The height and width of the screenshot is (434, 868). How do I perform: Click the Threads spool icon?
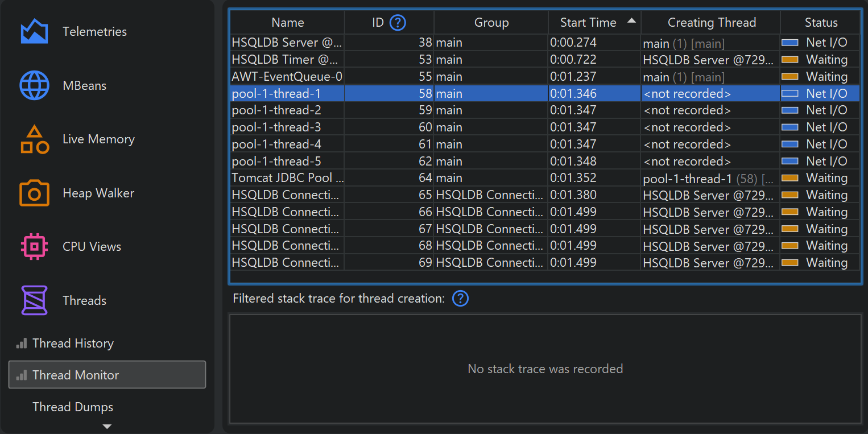coord(34,300)
